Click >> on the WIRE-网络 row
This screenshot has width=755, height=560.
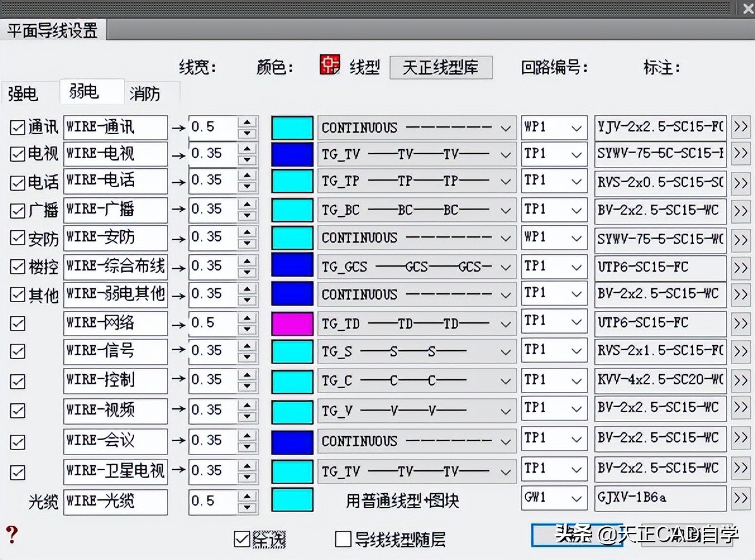coord(741,322)
